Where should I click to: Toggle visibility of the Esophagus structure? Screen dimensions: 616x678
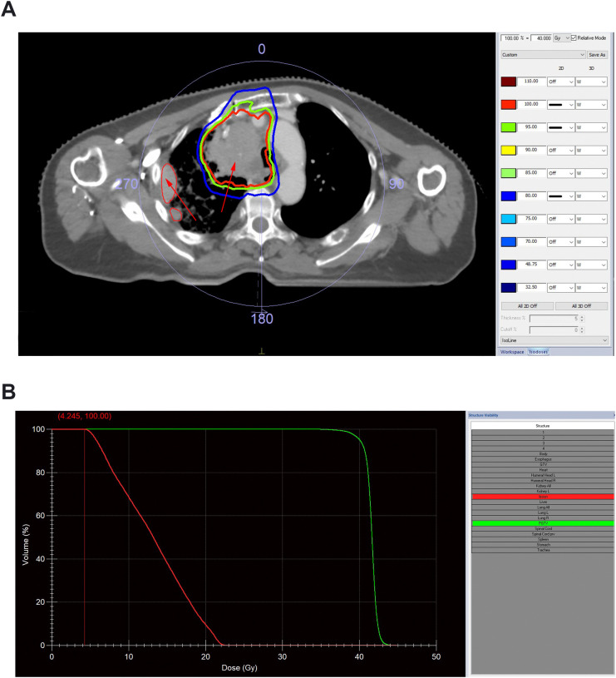543,459
